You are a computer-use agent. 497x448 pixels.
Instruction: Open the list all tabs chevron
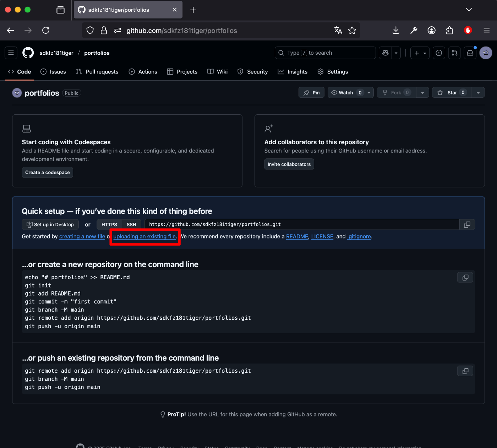pos(469,10)
